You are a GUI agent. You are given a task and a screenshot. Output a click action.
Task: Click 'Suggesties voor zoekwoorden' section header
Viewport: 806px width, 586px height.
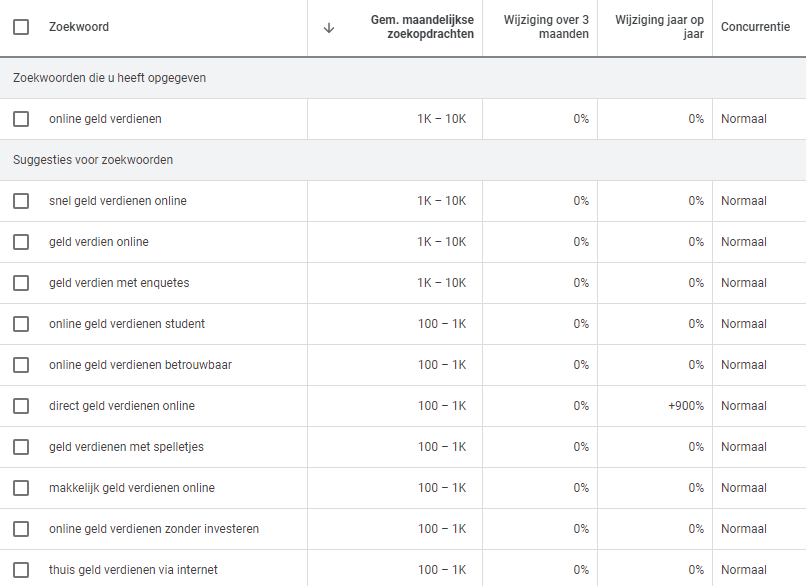click(x=93, y=160)
